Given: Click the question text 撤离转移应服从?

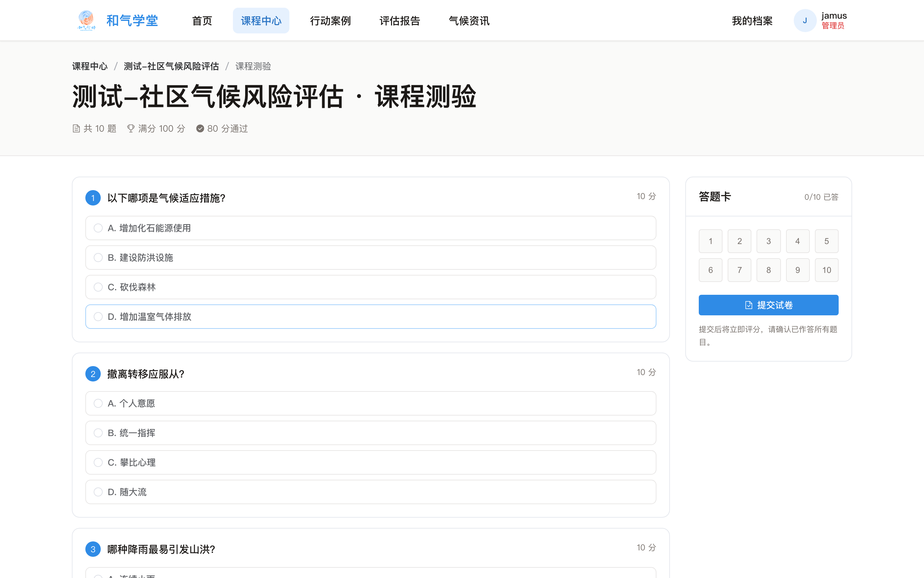Looking at the screenshot, I should 145,374.
